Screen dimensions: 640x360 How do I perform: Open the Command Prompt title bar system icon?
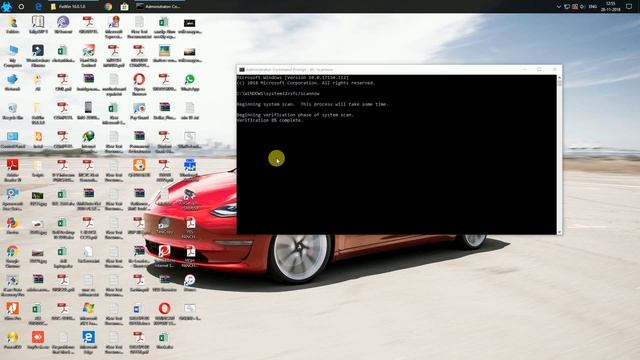[242, 69]
